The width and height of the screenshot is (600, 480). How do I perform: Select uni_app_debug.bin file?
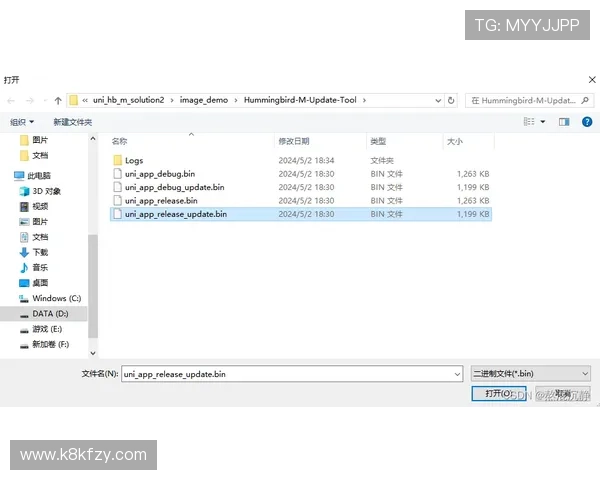(x=160, y=174)
